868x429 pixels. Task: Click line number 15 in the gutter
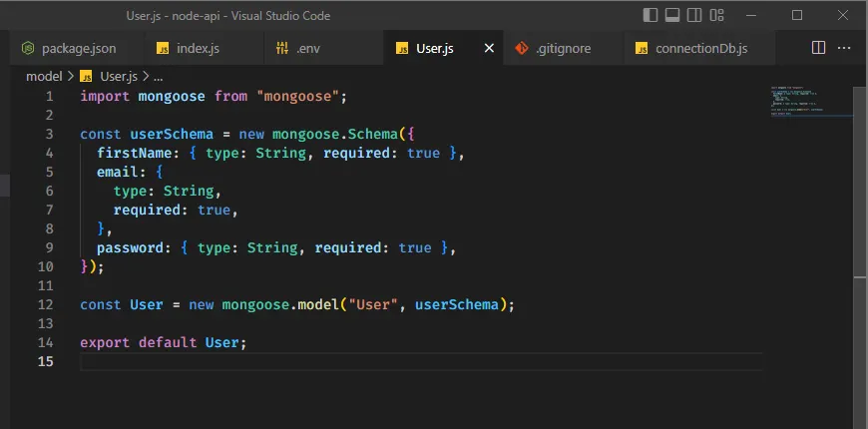pos(46,361)
